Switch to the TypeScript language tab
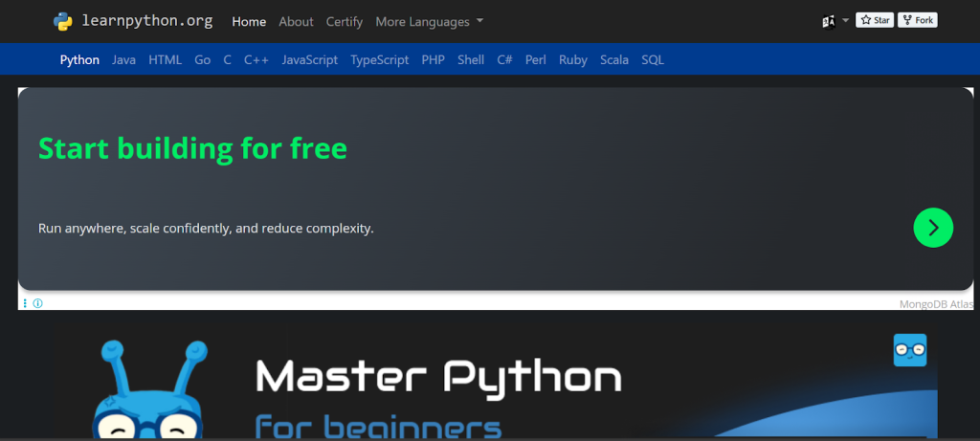The image size is (980, 441). [379, 59]
